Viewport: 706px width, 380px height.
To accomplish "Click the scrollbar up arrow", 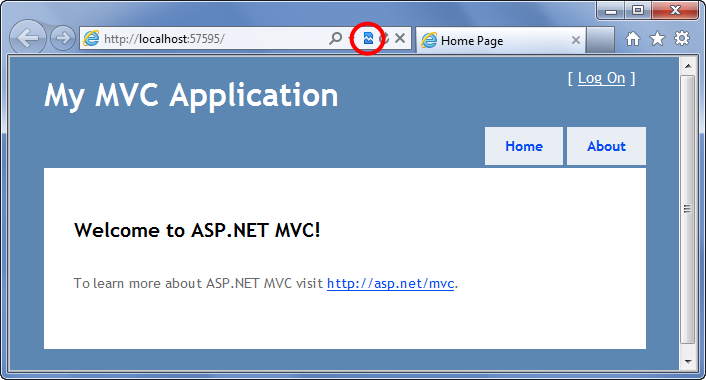I will click(x=688, y=66).
